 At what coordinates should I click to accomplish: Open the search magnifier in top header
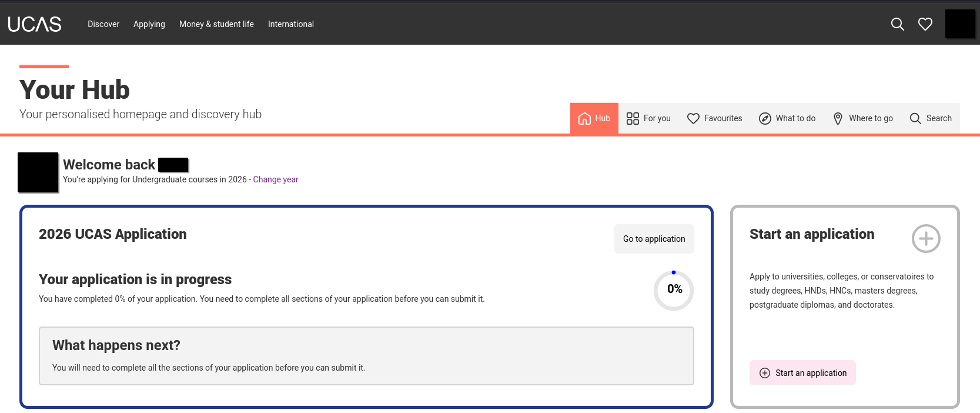pos(897,24)
